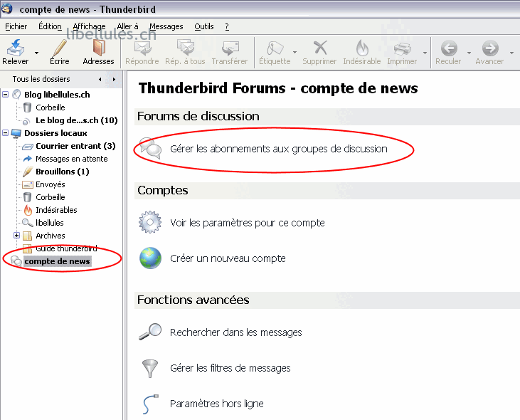This screenshot has height=420, width=520.
Task: Click the message filters funnel icon
Action: pyautogui.click(x=150, y=369)
